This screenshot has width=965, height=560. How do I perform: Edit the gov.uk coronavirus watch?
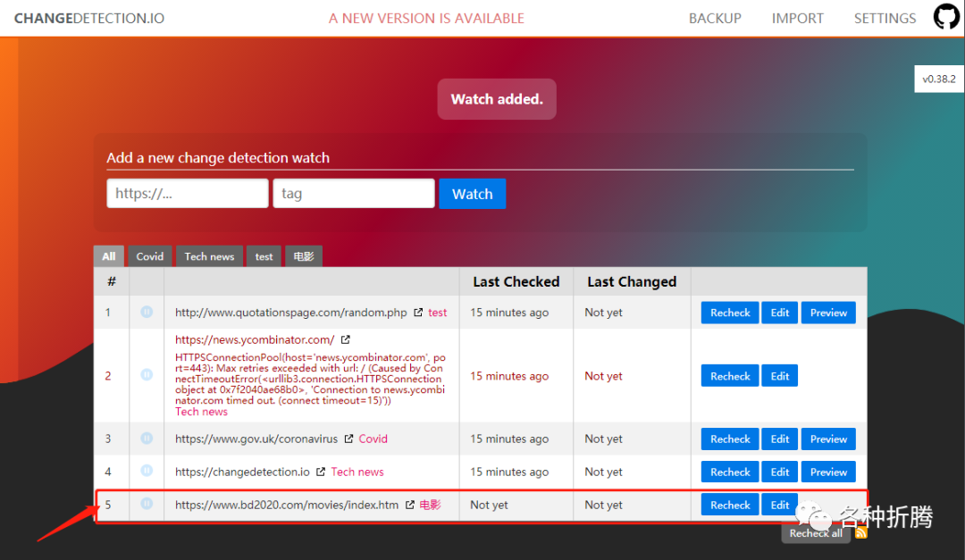pyautogui.click(x=780, y=439)
